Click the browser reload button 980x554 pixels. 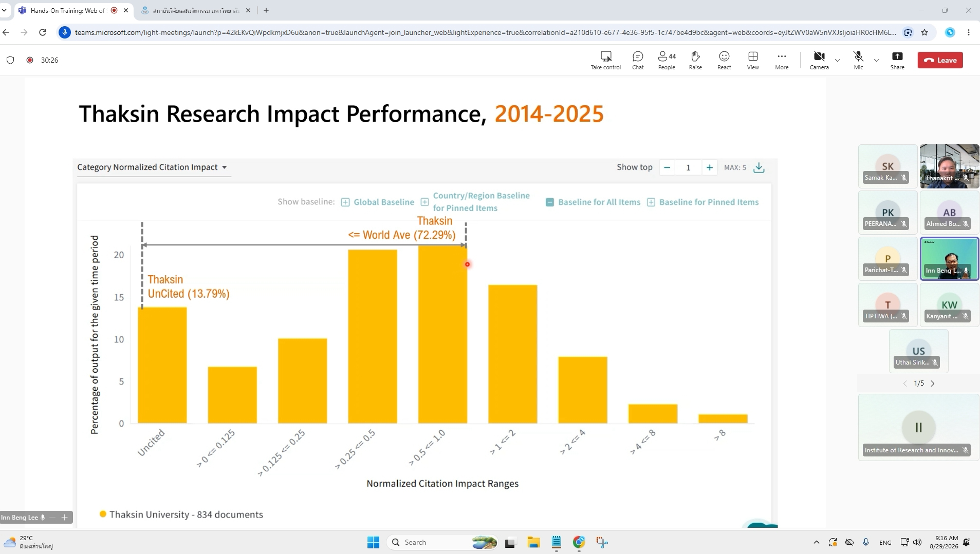click(x=43, y=32)
